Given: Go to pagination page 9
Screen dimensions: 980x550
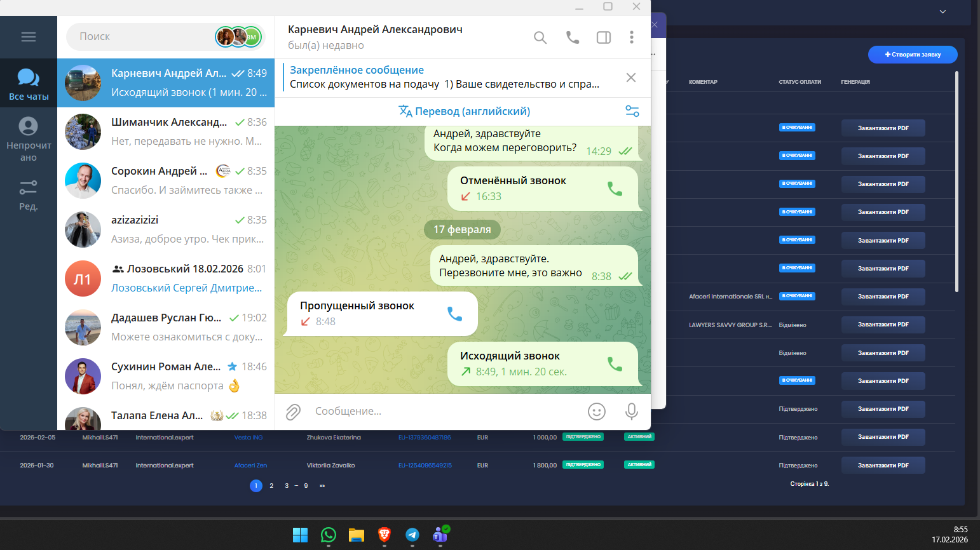Looking at the screenshot, I should tap(306, 486).
